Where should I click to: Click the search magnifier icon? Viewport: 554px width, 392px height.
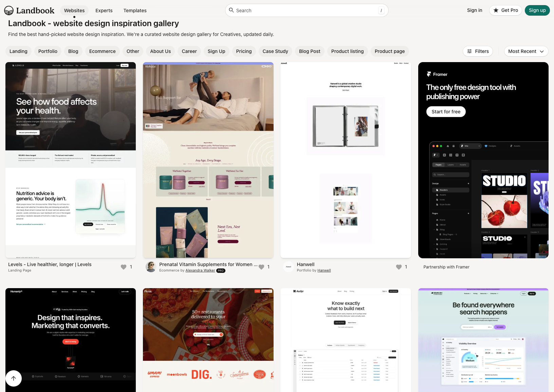pos(232,10)
